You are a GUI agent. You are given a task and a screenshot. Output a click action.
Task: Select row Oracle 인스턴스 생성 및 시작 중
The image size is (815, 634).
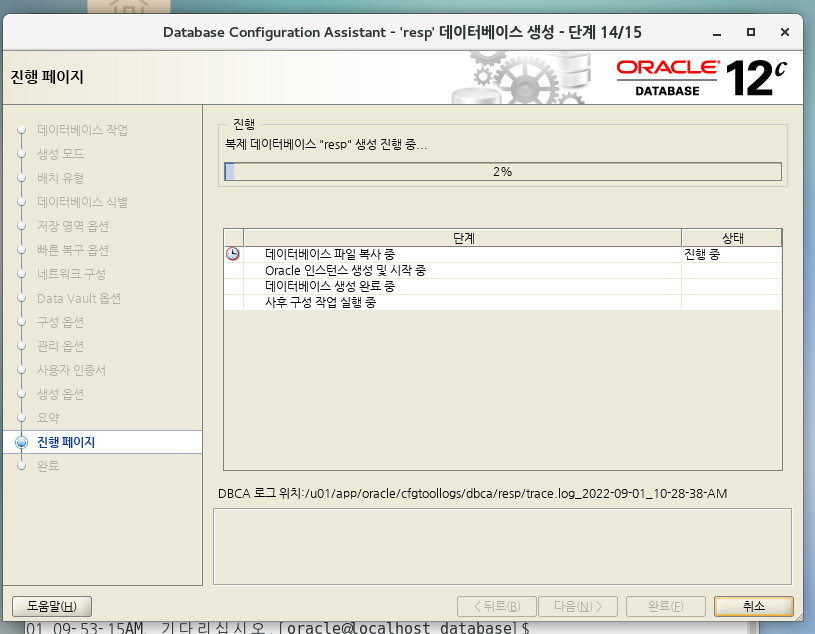tap(503, 270)
